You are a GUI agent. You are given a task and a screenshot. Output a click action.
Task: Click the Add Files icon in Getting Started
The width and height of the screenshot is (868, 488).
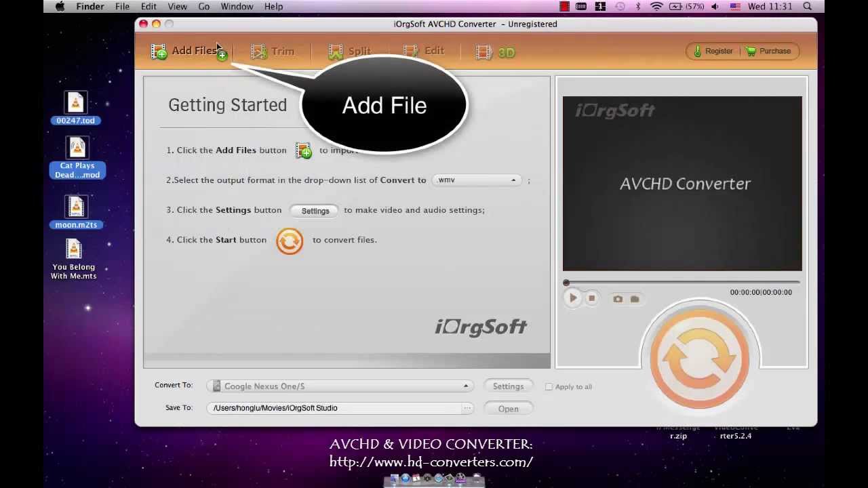[x=303, y=150]
